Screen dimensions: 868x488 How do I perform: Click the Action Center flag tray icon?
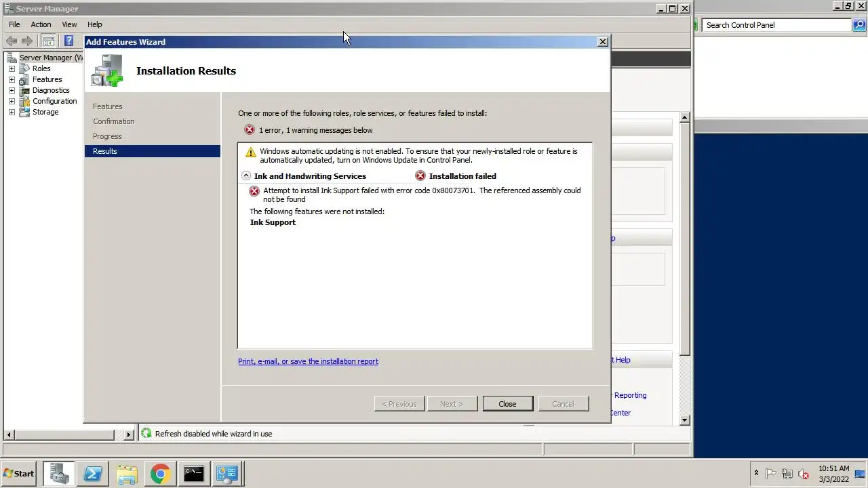pos(771,474)
